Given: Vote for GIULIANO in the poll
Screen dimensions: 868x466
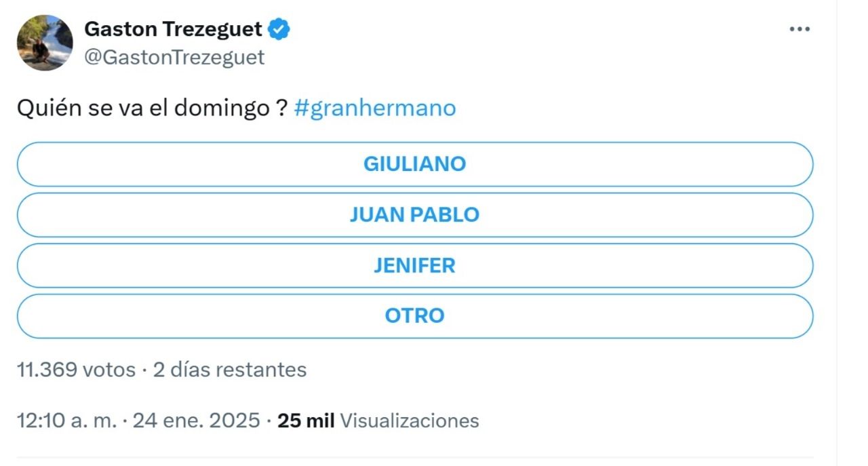Looking at the screenshot, I should 414,164.
